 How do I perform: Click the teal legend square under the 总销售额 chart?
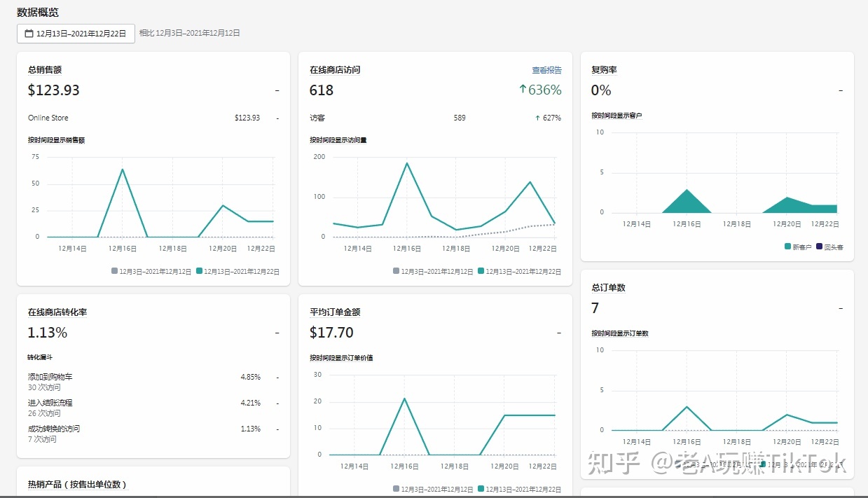pos(199,271)
